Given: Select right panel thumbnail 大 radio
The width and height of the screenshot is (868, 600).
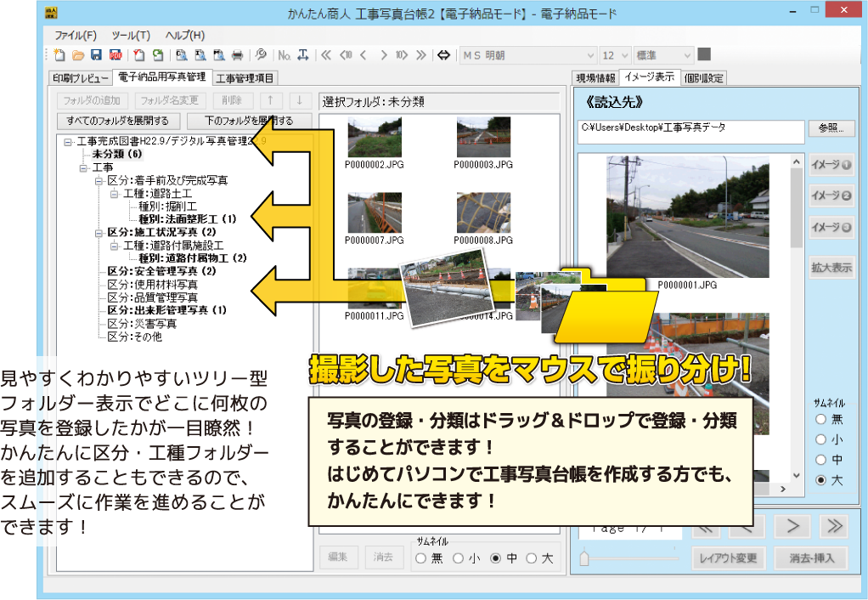Looking at the screenshot, I should coord(821,480).
